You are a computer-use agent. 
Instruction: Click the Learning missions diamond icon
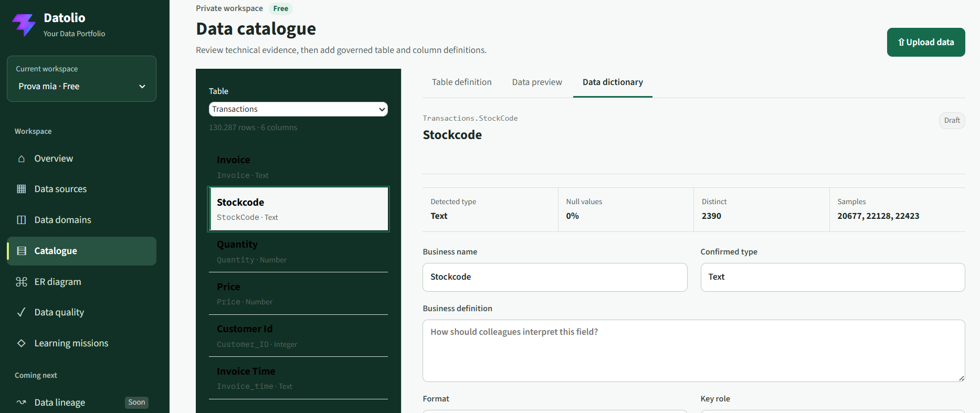pyautogui.click(x=22, y=343)
